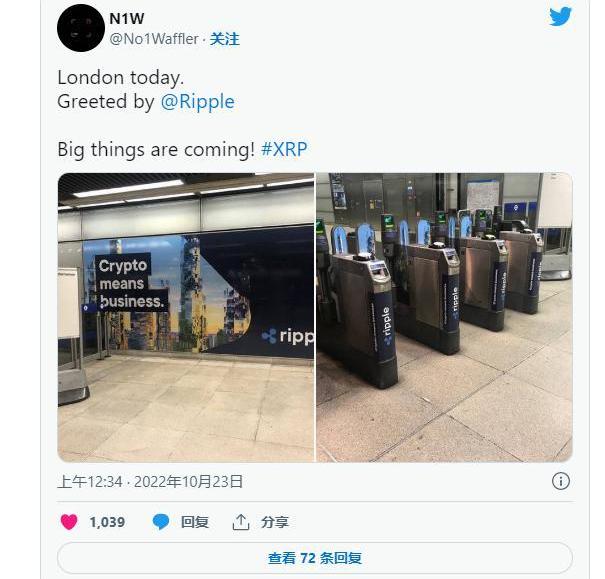Open the N1W profile avatar
605x579 pixels.
tap(81, 28)
